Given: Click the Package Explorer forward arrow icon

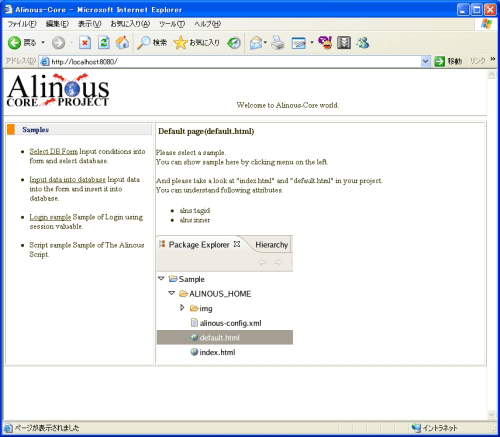Looking at the screenshot, I should tap(278, 262).
